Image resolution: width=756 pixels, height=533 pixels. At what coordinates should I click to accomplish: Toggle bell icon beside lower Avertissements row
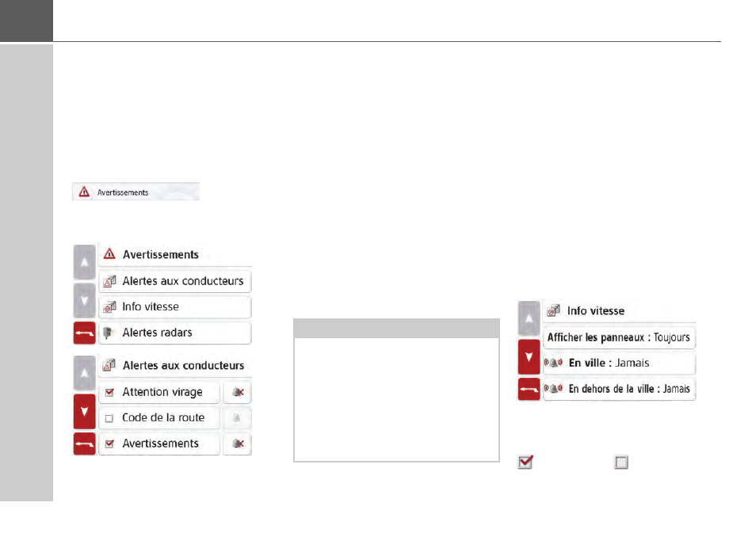[237, 444]
